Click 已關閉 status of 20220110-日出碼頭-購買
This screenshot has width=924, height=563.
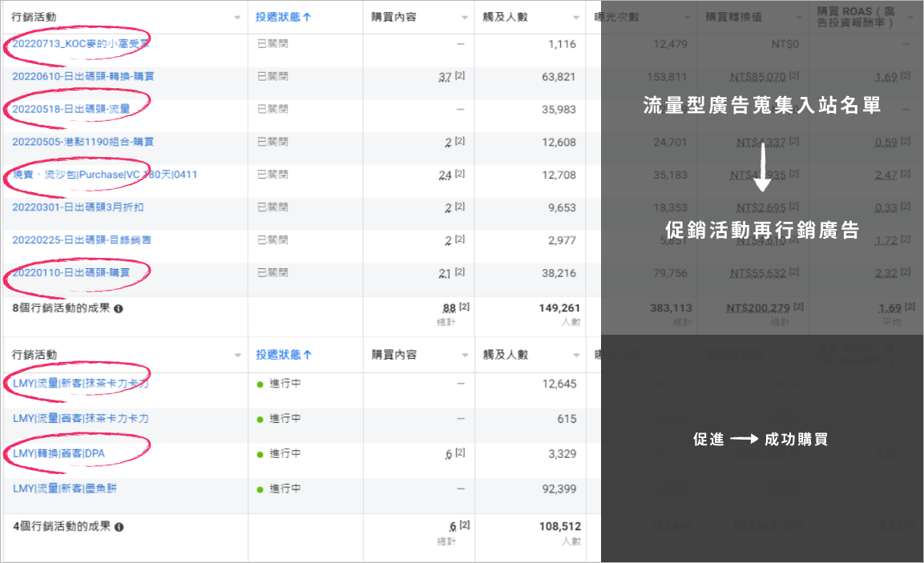coord(272,273)
